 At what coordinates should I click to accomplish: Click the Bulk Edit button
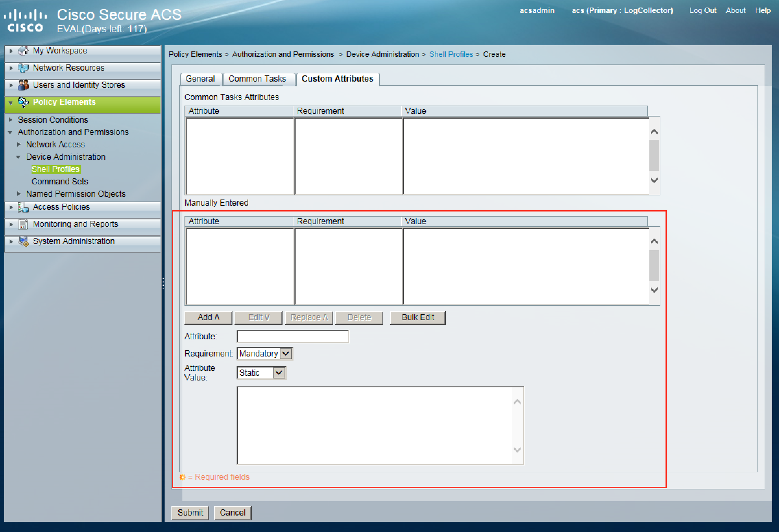pos(417,317)
